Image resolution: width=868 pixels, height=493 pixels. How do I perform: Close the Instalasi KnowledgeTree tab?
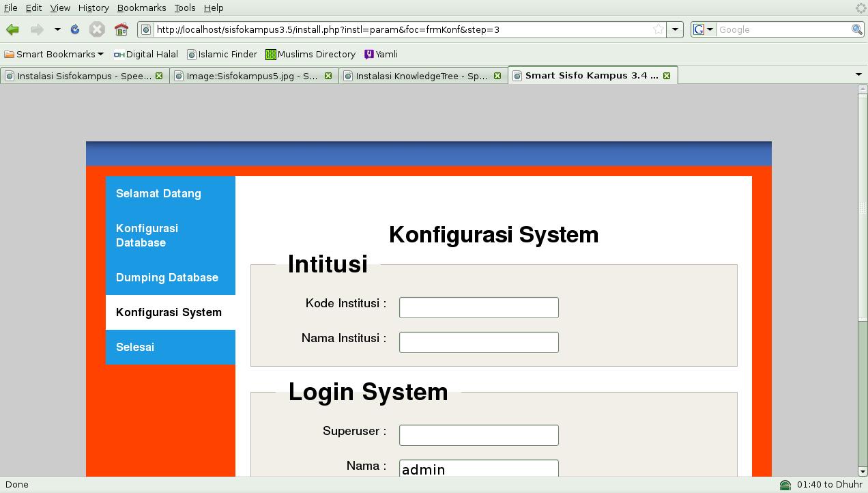[x=497, y=76]
